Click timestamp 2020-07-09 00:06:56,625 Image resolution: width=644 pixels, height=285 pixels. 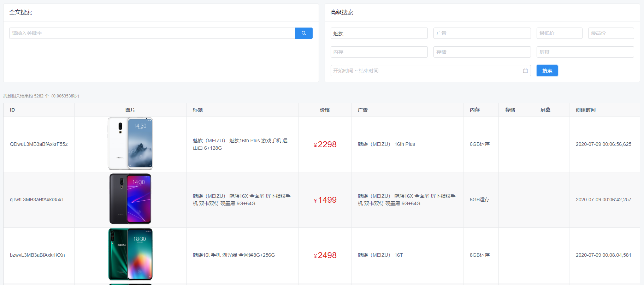[603, 144]
